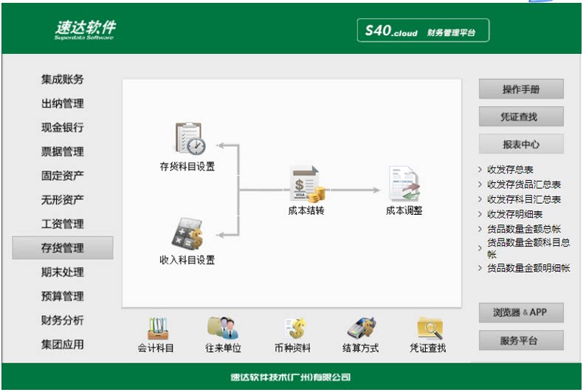Viewport: 583px width, 392px height.
Task: Select 财务分析 in the sidebar
Action: pos(63,320)
